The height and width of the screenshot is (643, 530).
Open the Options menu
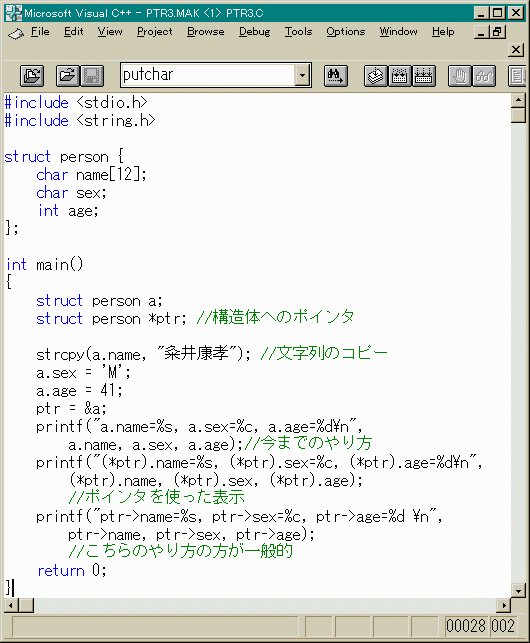345,32
